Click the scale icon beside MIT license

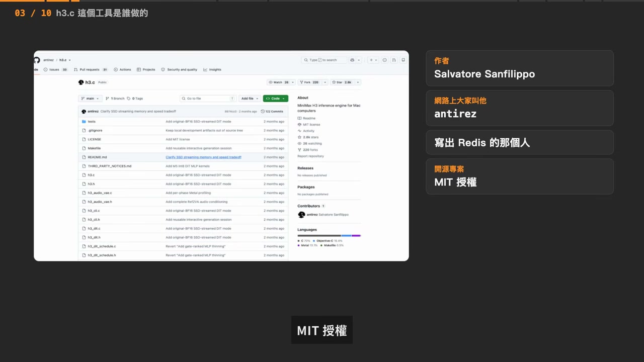(x=299, y=125)
